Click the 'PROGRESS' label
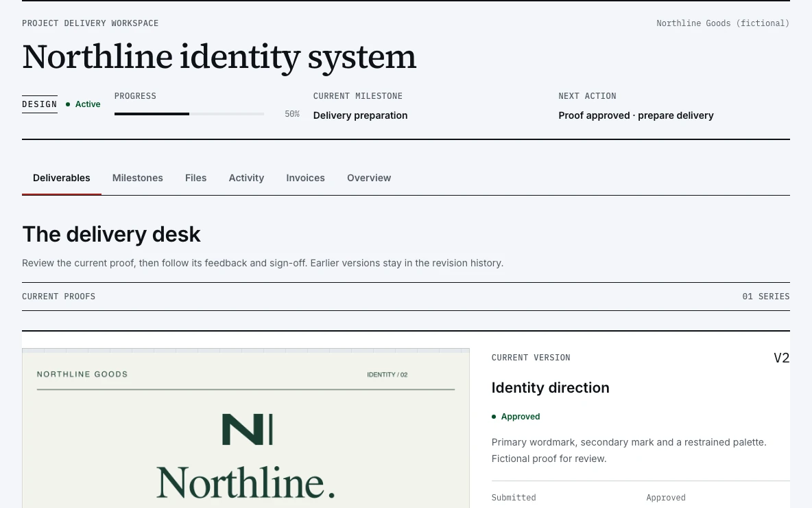Screen dimensions: 812x508 pos(135,96)
